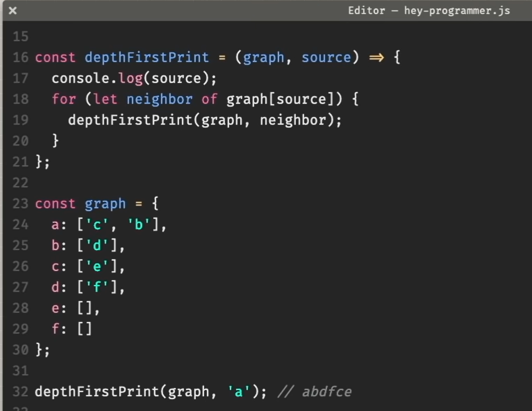Click the 'abdfce' comment on line 32
The width and height of the screenshot is (532, 411).
pos(326,391)
